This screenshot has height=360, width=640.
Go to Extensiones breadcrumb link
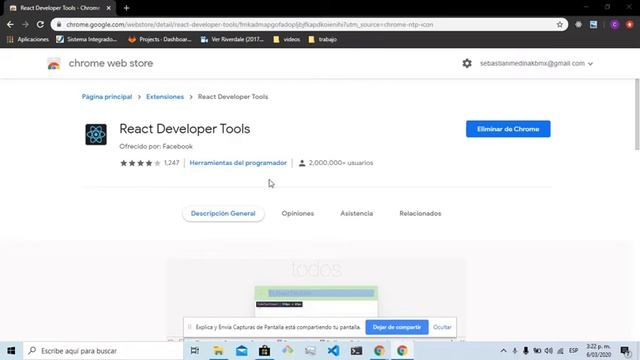[165, 97]
